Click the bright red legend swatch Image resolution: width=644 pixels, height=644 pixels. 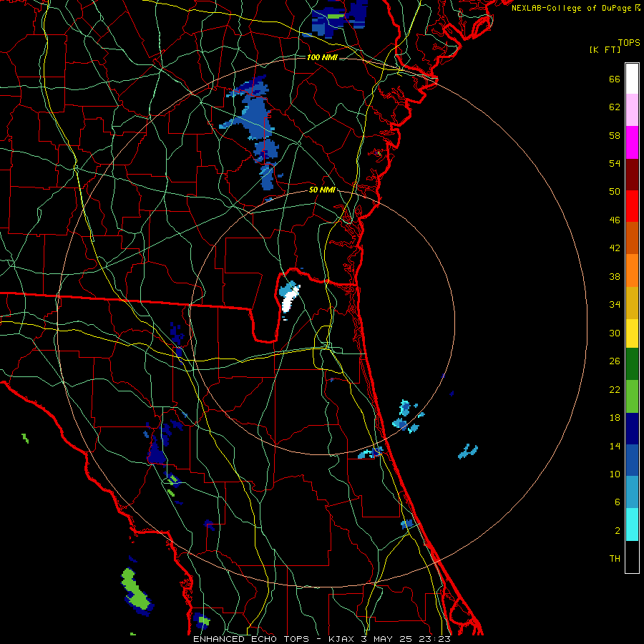632,206
